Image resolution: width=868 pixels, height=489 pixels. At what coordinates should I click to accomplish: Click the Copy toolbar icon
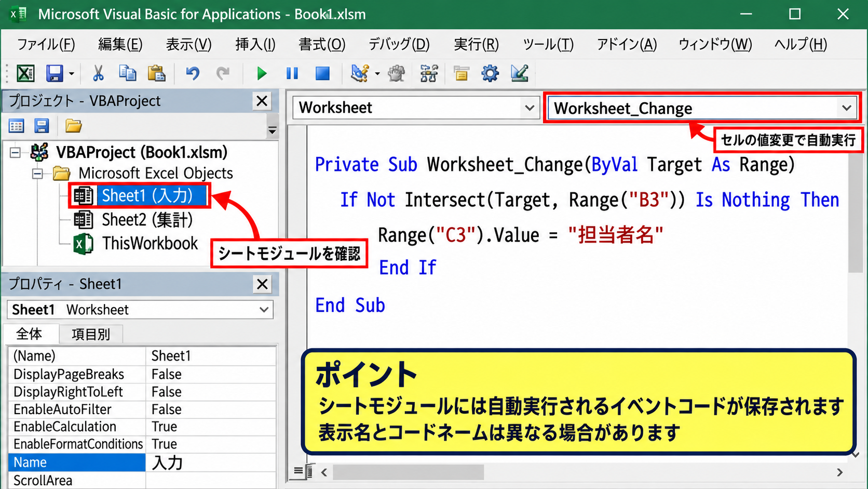(x=127, y=73)
